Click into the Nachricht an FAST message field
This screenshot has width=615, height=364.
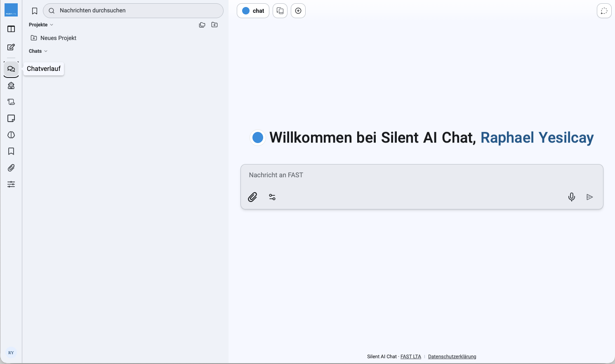pyautogui.click(x=422, y=175)
